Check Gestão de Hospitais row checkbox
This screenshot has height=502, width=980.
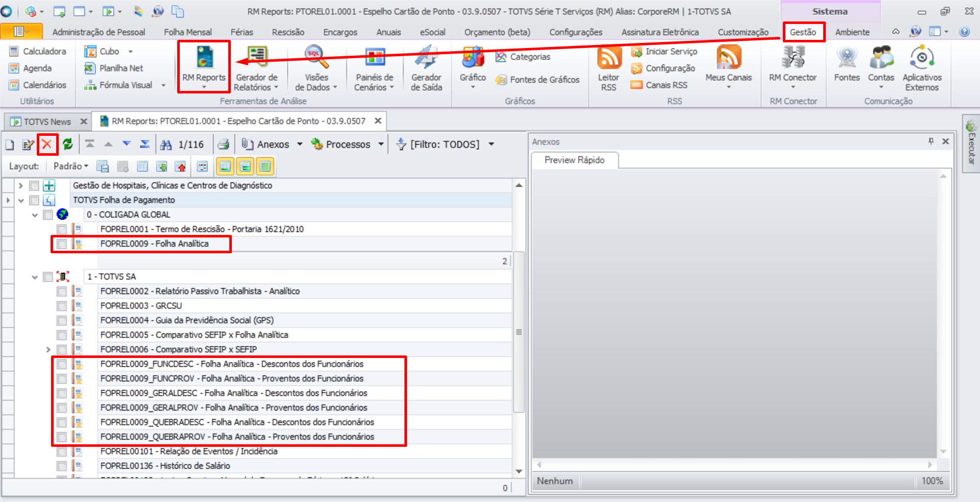click(34, 186)
